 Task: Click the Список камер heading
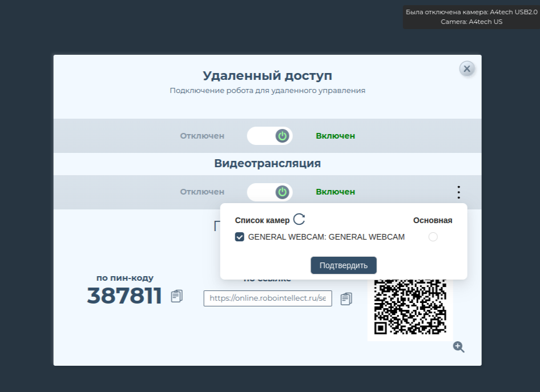pyautogui.click(x=262, y=220)
